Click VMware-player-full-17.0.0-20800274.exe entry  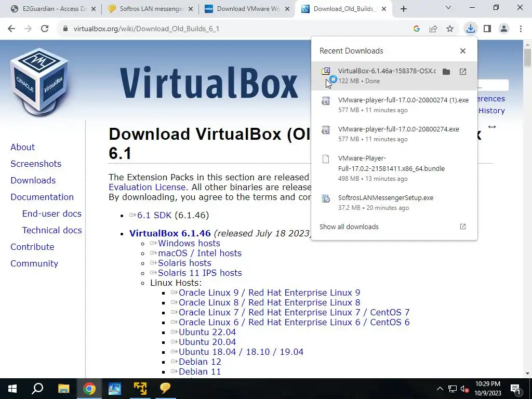click(394, 134)
